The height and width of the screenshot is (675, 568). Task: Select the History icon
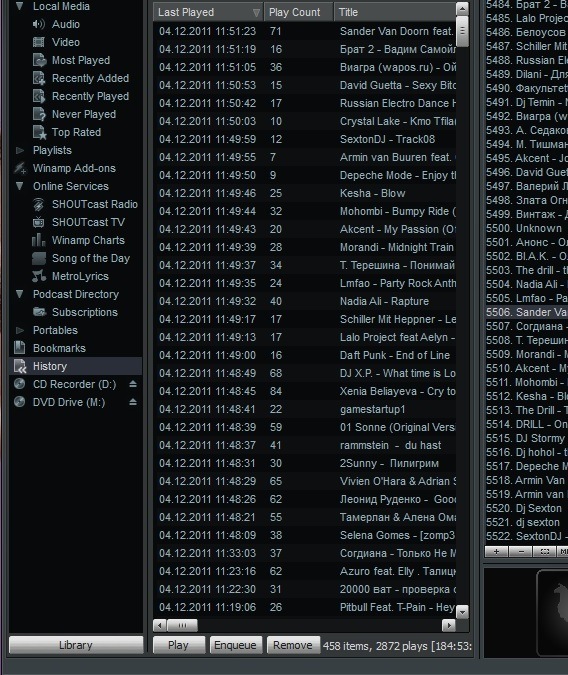[x=20, y=366]
